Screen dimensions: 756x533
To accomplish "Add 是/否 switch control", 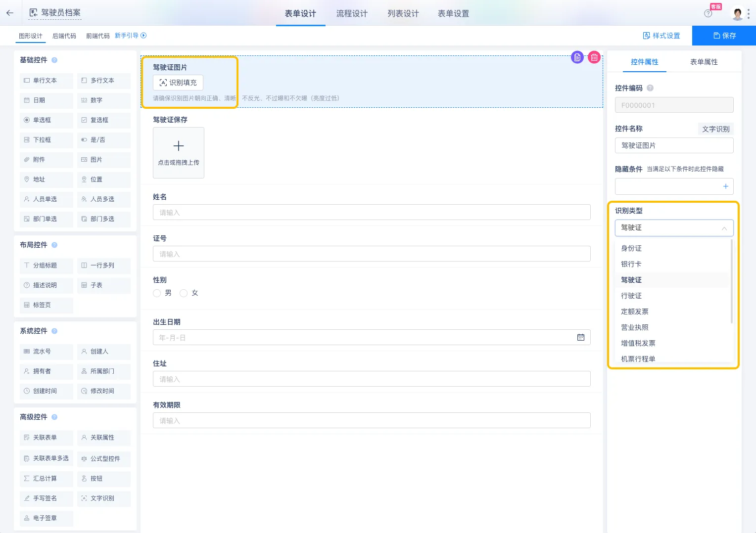I will tap(104, 140).
